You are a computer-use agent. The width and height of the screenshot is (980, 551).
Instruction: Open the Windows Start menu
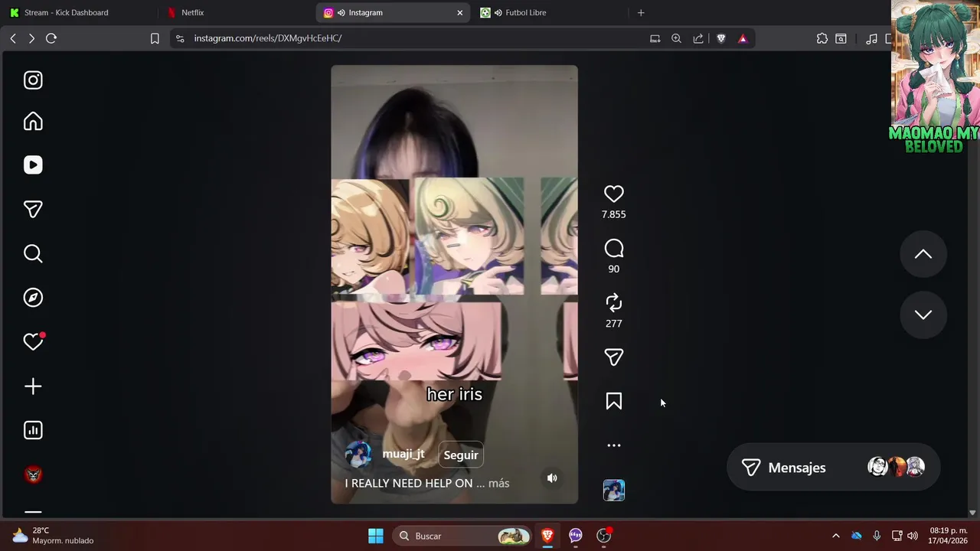pyautogui.click(x=376, y=536)
